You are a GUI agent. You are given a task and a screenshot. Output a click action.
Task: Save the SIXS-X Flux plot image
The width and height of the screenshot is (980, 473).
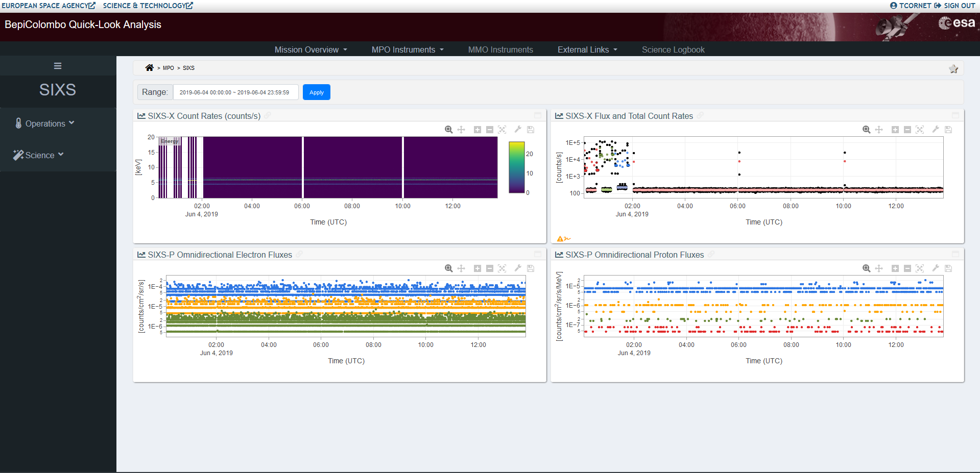point(948,130)
